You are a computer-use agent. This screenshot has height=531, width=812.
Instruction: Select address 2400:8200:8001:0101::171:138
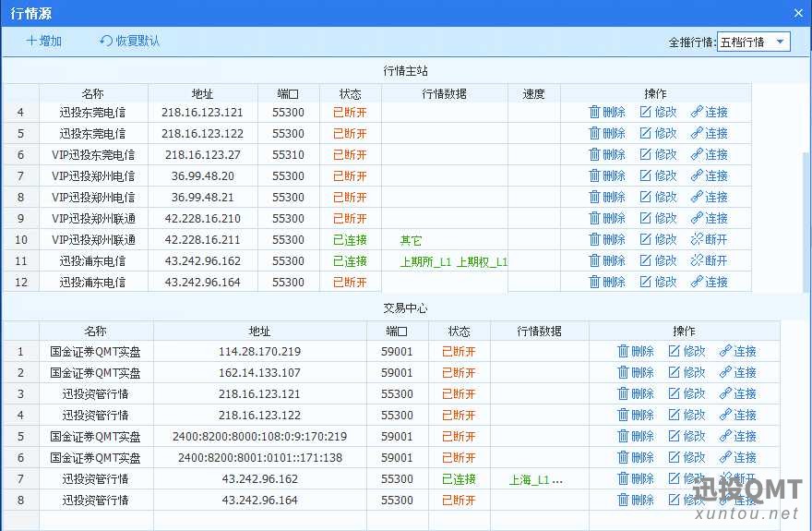point(260,458)
